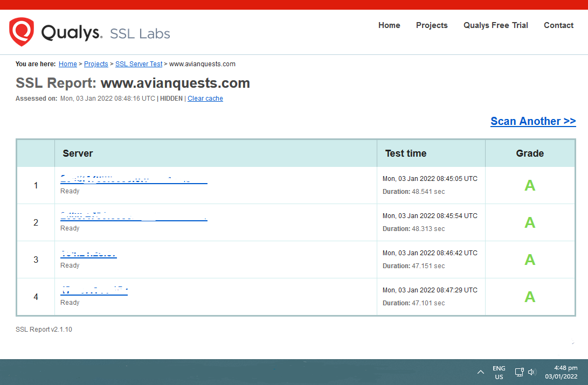Click the SSL Report www.avianquests.com heading

pos(133,83)
